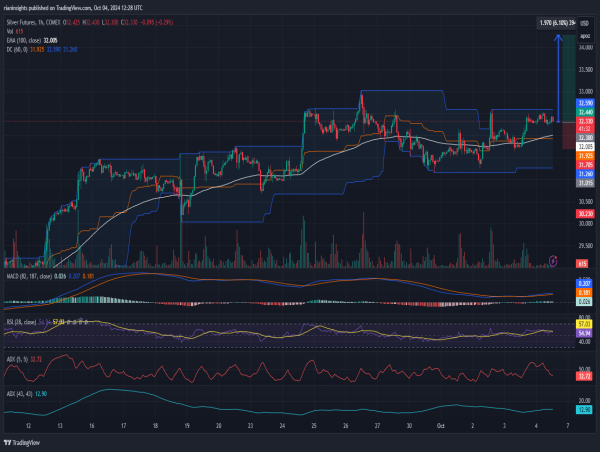
Task: Click the orange 0.181 MACD scale label
Action: coord(584,293)
